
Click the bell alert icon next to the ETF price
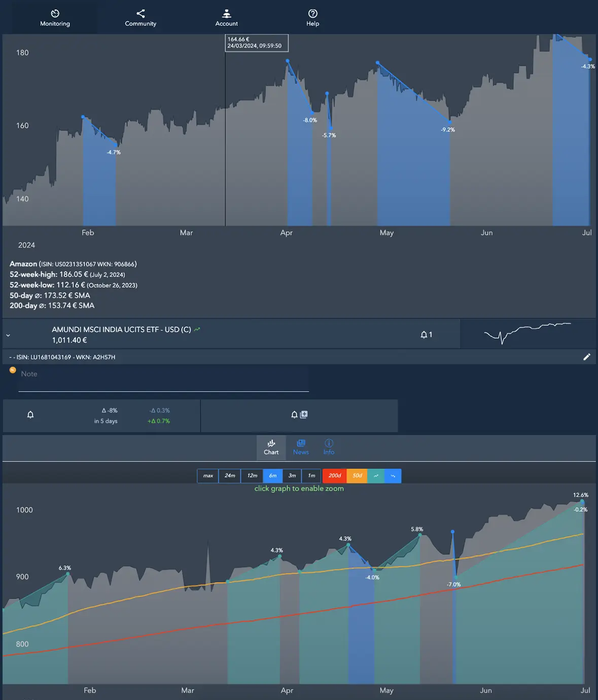(x=424, y=334)
